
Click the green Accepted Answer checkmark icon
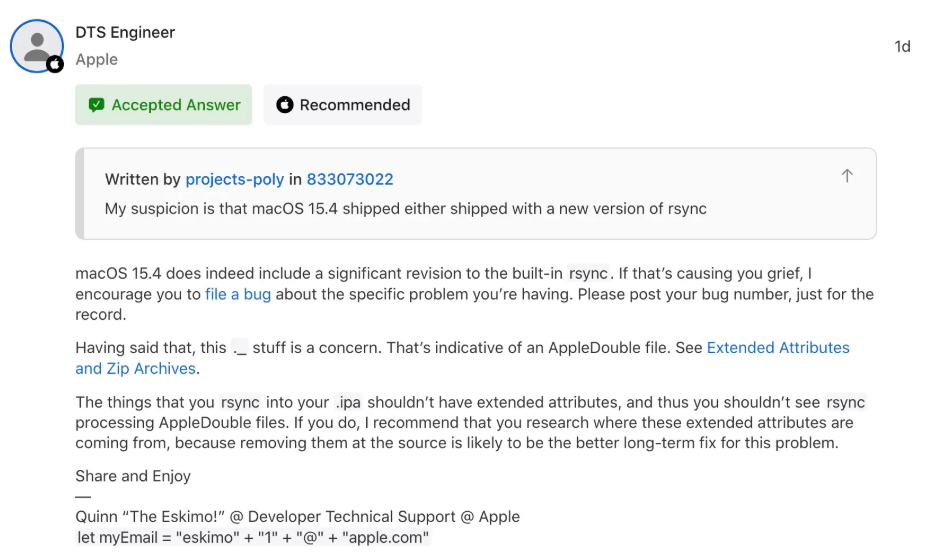pos(96,105)
